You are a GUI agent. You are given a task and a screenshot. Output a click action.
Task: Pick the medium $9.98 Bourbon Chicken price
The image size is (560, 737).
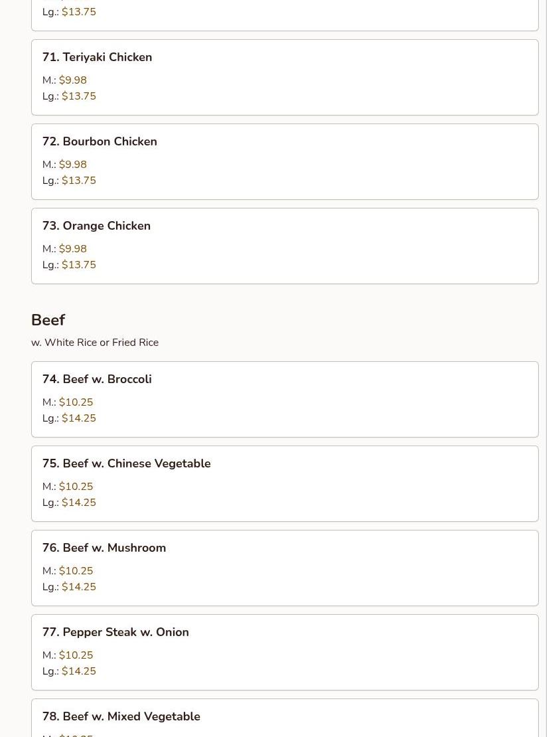pos(72,165)
